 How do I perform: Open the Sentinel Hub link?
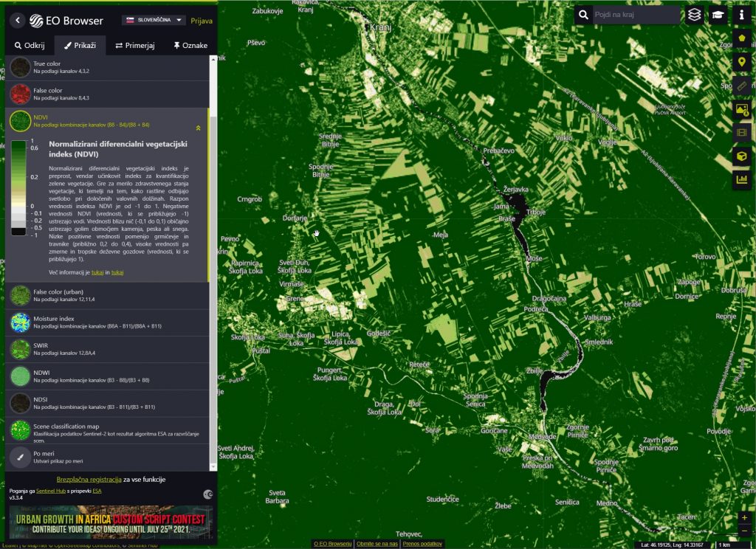(51, 491)
